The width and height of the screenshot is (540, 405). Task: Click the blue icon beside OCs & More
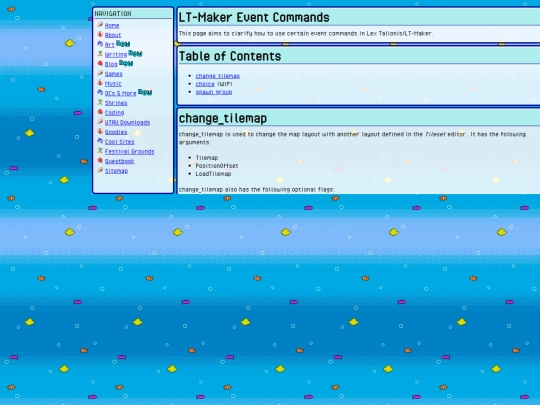click(x=100, y=93)
